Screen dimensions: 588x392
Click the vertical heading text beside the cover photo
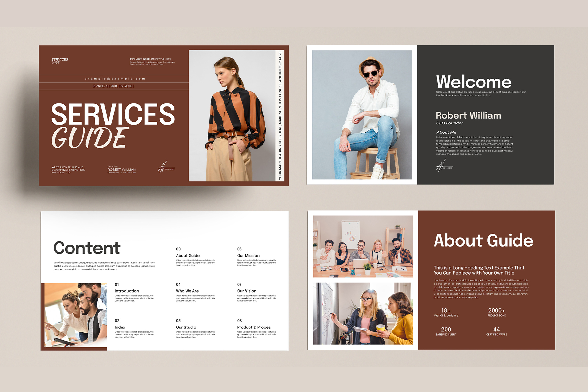280,116
